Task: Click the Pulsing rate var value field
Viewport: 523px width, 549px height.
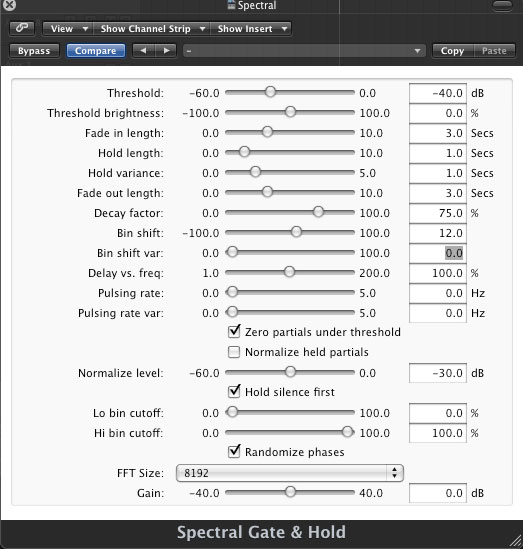Action: pos(438,313)
